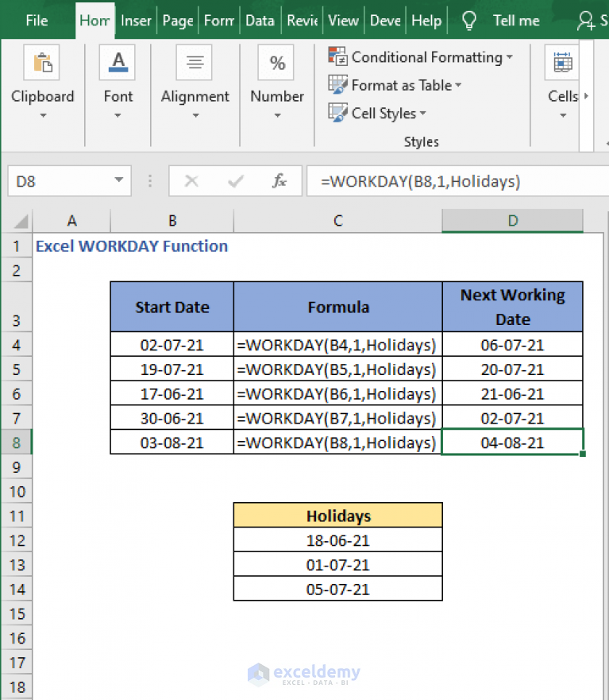
Task: Select cell with start date 03-08-21
Action: tap(172, 443)
